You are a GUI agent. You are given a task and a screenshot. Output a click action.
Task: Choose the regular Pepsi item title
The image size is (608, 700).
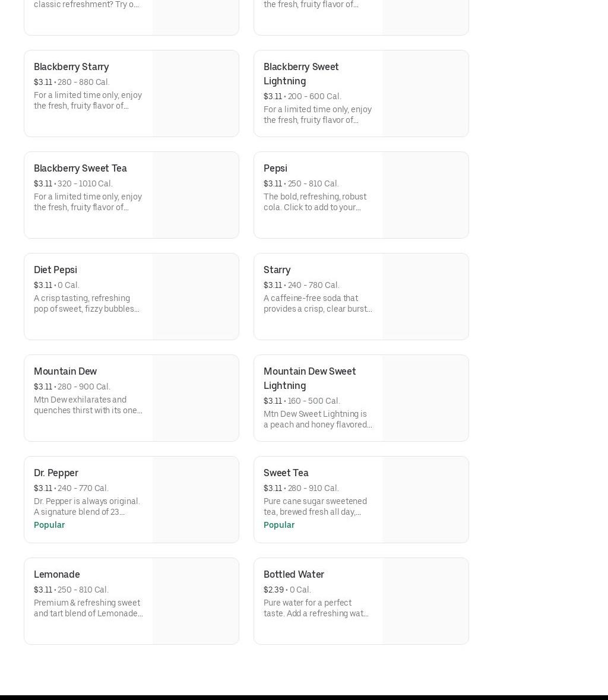275,168
